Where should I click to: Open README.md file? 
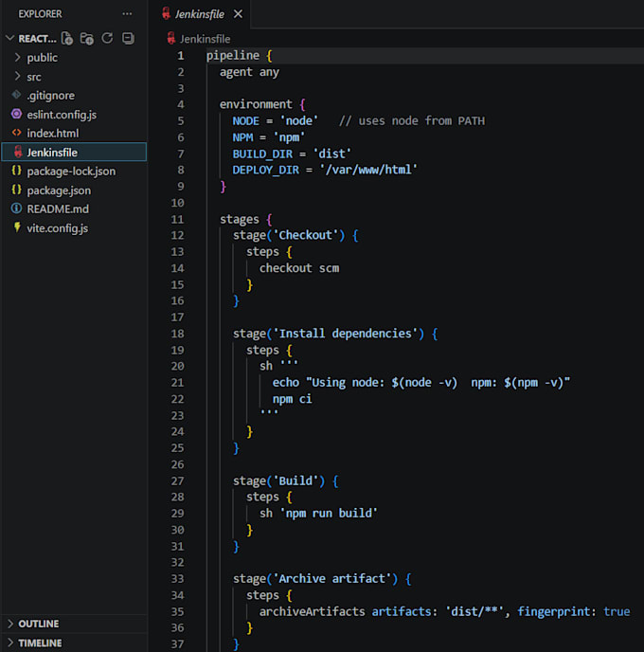tap(58, 209)
